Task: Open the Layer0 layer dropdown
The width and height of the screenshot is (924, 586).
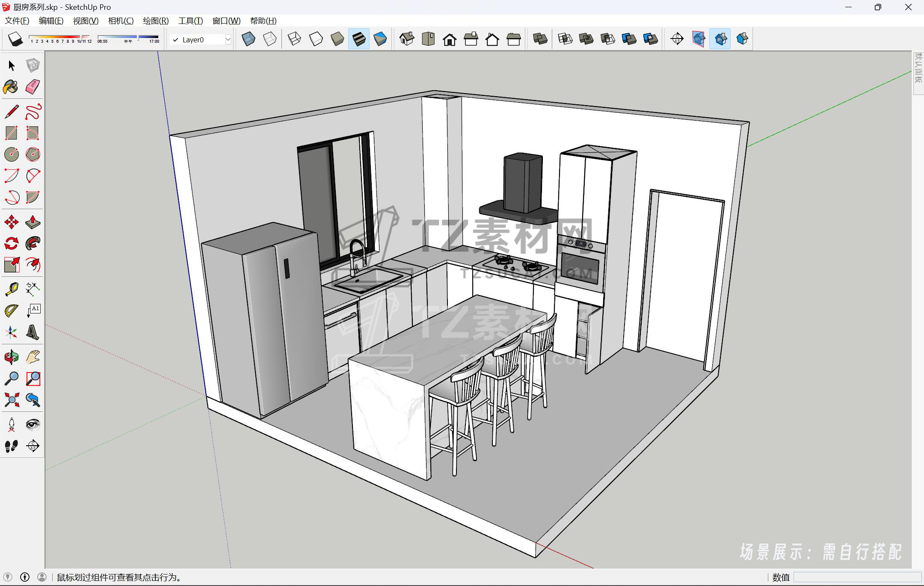Action: 228,40
